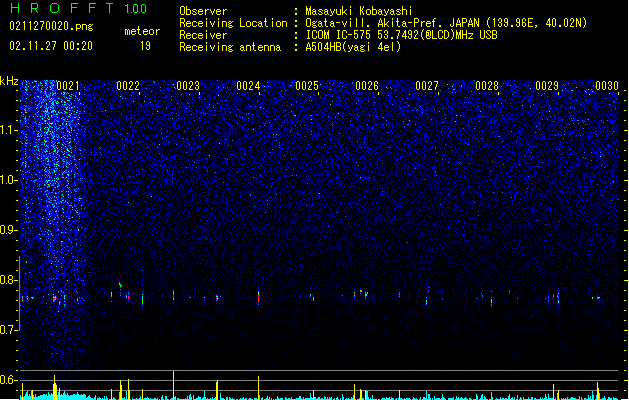
Task: Pick the 0024 time marker label
Action: 248,86
